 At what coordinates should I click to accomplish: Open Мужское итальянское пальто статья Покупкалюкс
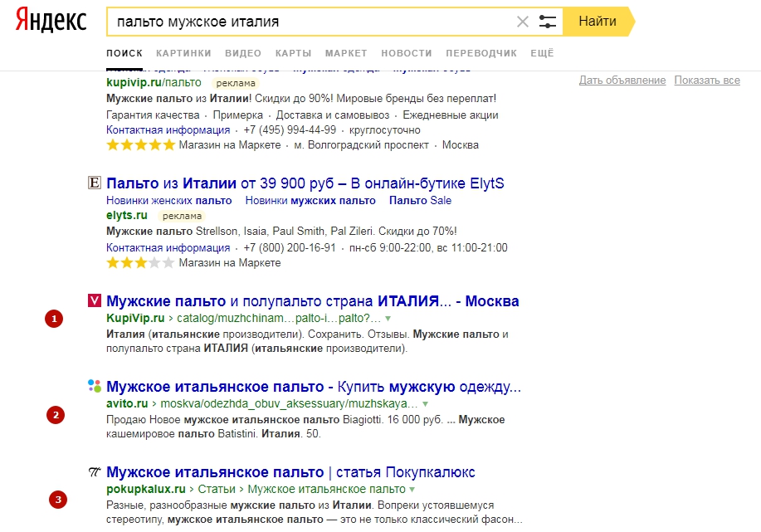[x=290, y=471]
